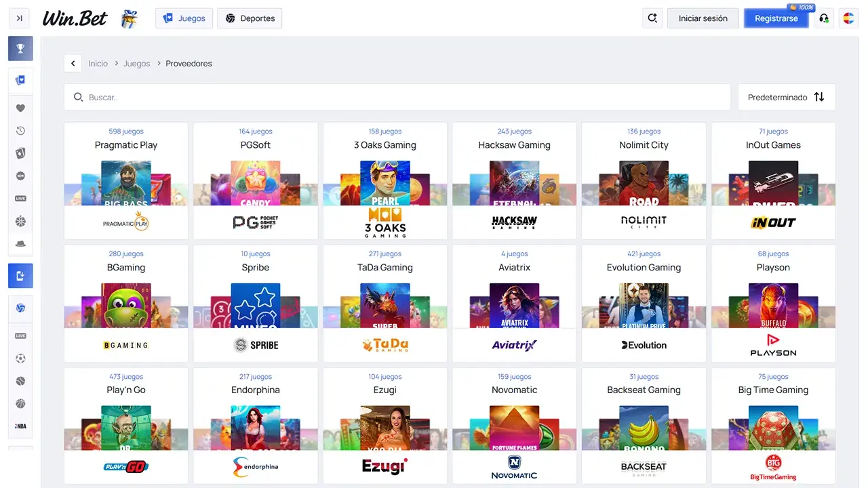Open the PGSoft provider card

pyautogui.click(x=256, y=180)
